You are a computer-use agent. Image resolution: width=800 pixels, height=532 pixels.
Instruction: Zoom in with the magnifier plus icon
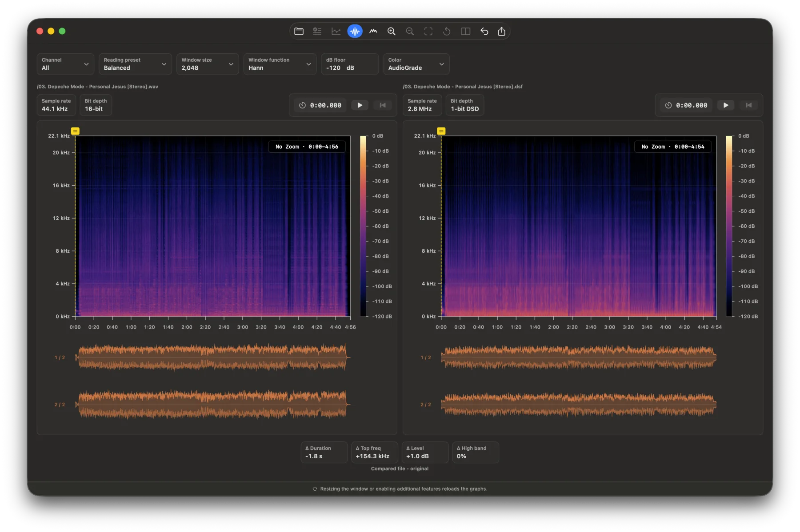pos(392,31)
